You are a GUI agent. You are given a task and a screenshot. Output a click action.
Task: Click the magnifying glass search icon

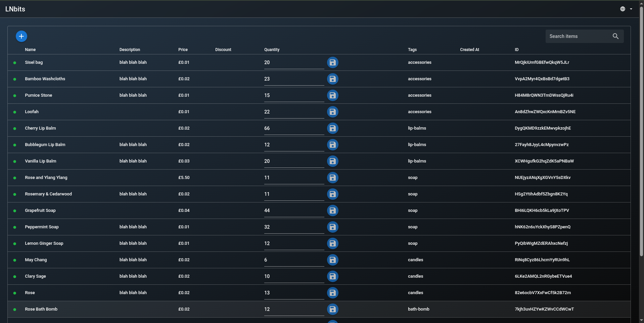point(615,36)
